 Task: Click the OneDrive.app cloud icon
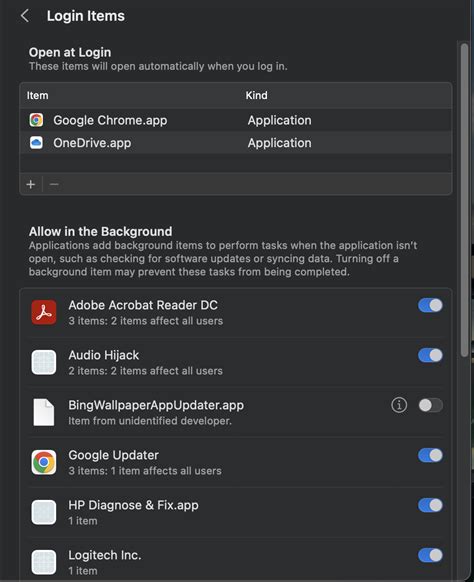tap(36, 143)
